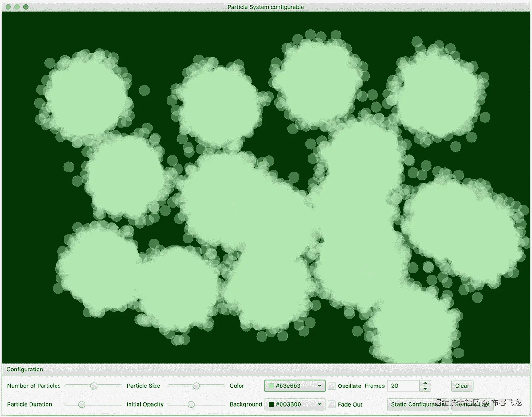Select the light green particle color swatch
Screen dimensions: 532x417
(x=271, y=386)
